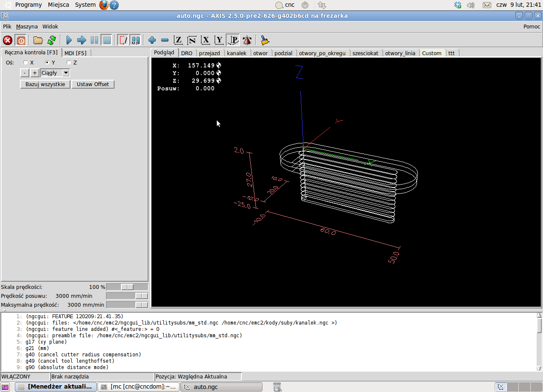This screenshot has height=392, width=543.
Task: Stop program execution
Action: 107,40
